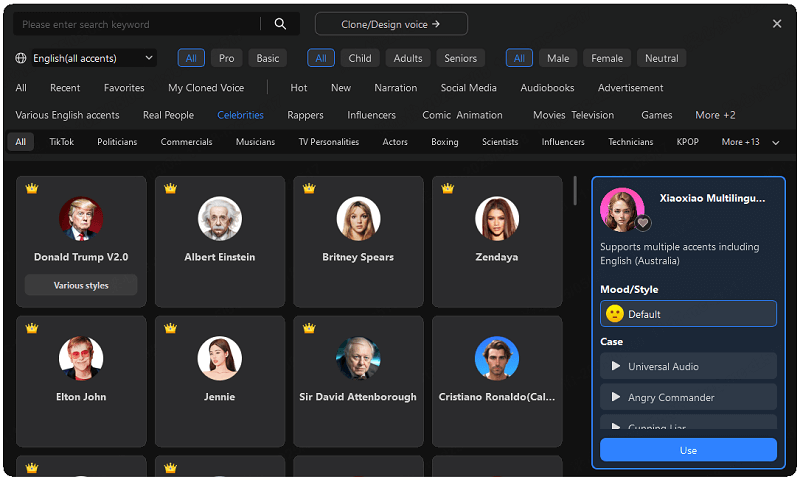
Task: Select the Boxing subcategory
Action: pos(444,142)
